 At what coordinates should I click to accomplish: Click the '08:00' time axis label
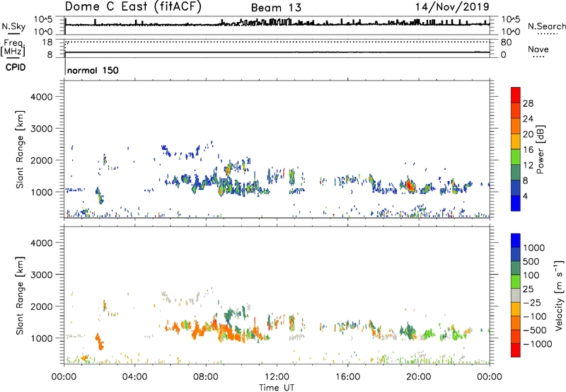click(206, 377)
